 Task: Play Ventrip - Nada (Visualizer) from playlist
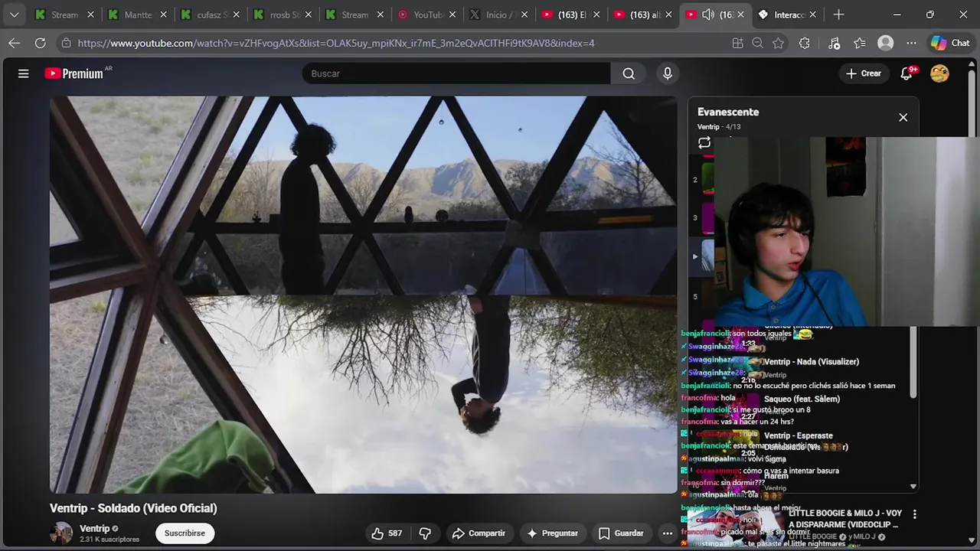pos(812,362)
